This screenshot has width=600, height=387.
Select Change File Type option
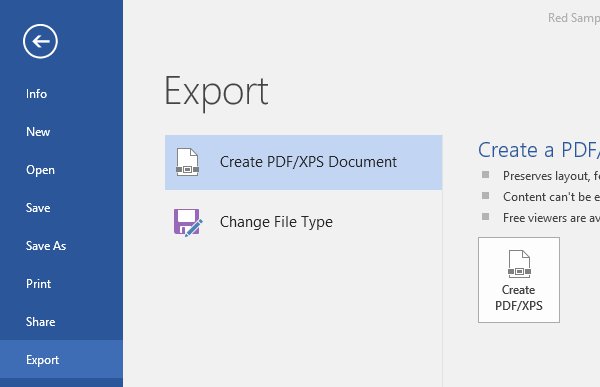303,222
